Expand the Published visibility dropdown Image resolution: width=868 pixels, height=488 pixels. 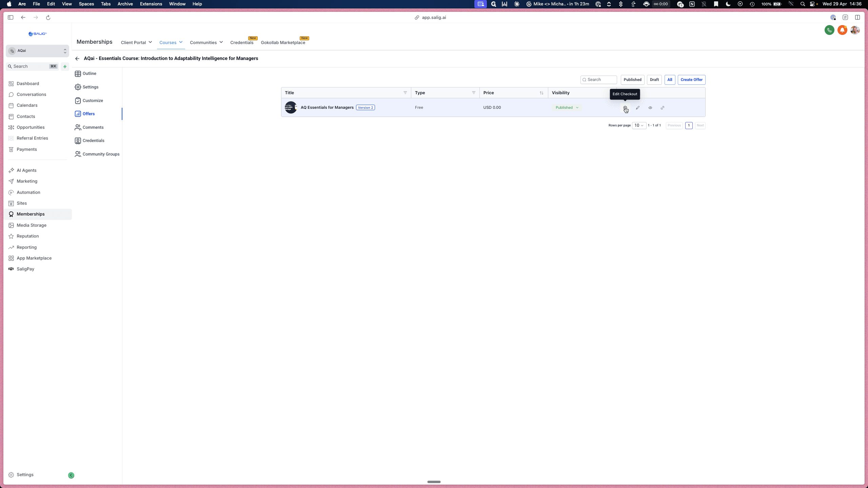[x=567, y=107]
